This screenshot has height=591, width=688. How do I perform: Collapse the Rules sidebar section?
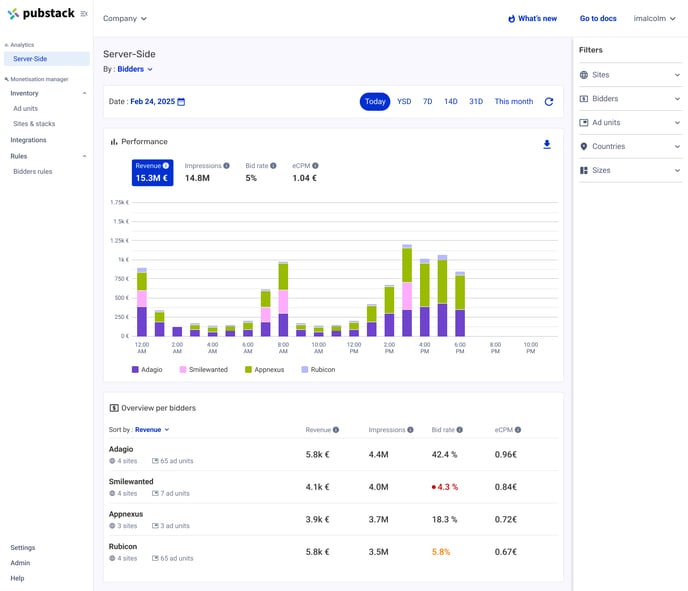[84, 156]
